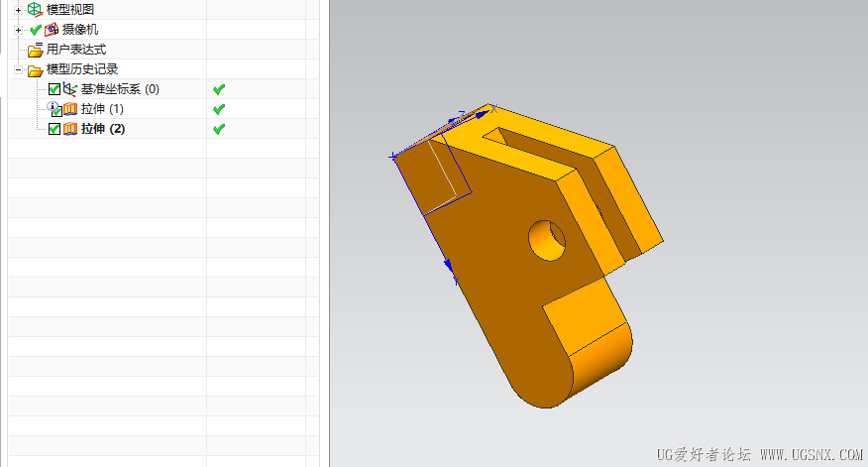
Task: Click the extrude icon for 拉伸 (2)
Action: (70, 129)
